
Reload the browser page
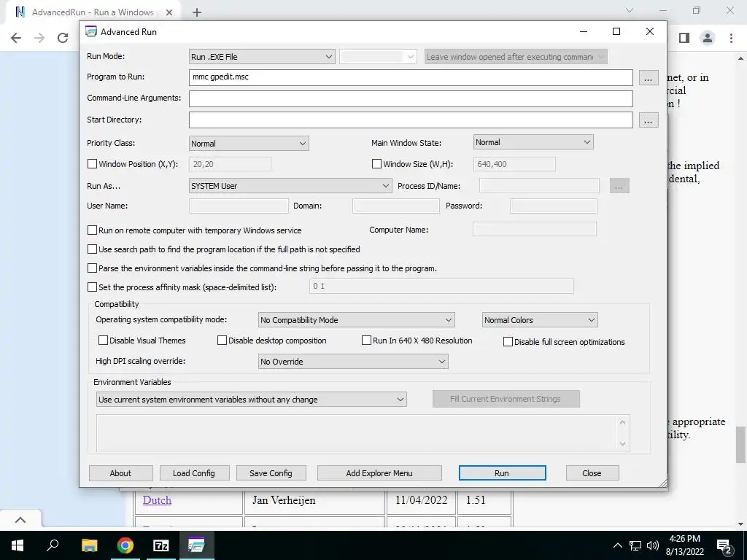[x=63, y=38]
